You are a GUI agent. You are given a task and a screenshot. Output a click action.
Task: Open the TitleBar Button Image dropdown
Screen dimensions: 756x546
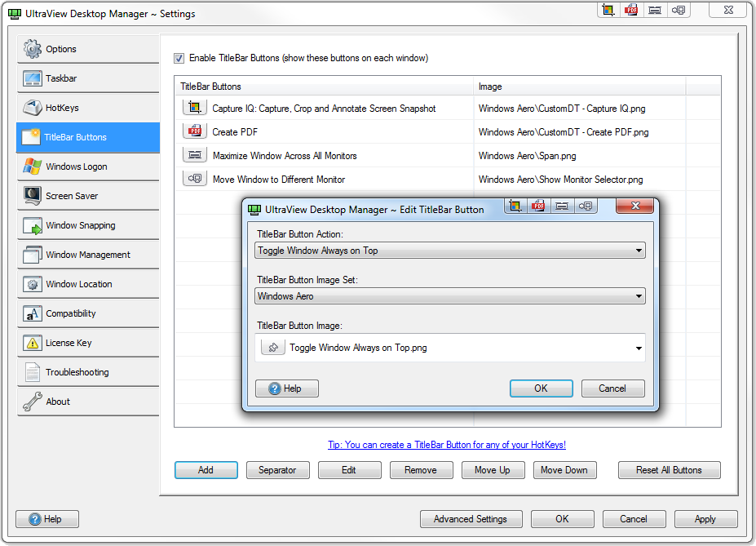tap(449, 348)
